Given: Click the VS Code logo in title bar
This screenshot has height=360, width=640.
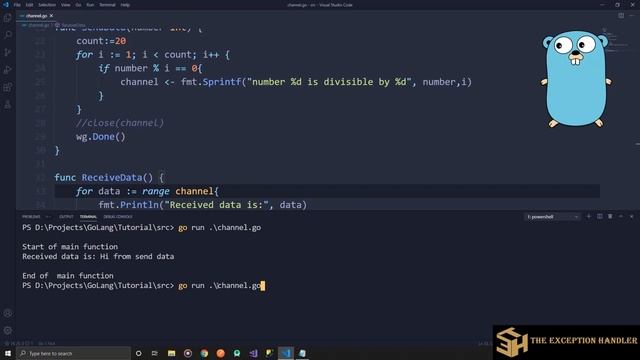Looking at the screenshot, I should [6, 5].
